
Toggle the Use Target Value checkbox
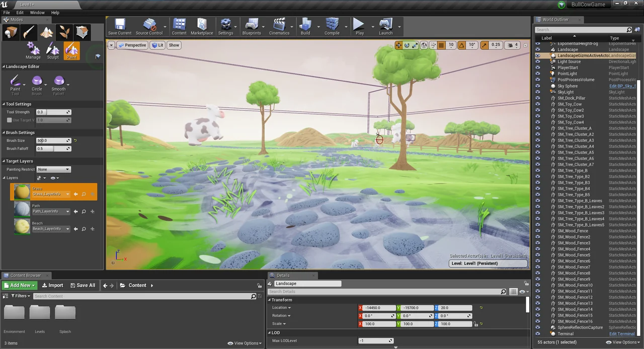click(x=9, y=120)
